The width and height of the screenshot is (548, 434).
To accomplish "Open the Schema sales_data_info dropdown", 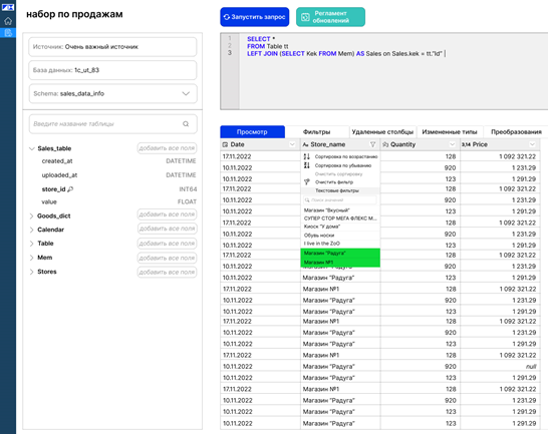I will point(113,94).
